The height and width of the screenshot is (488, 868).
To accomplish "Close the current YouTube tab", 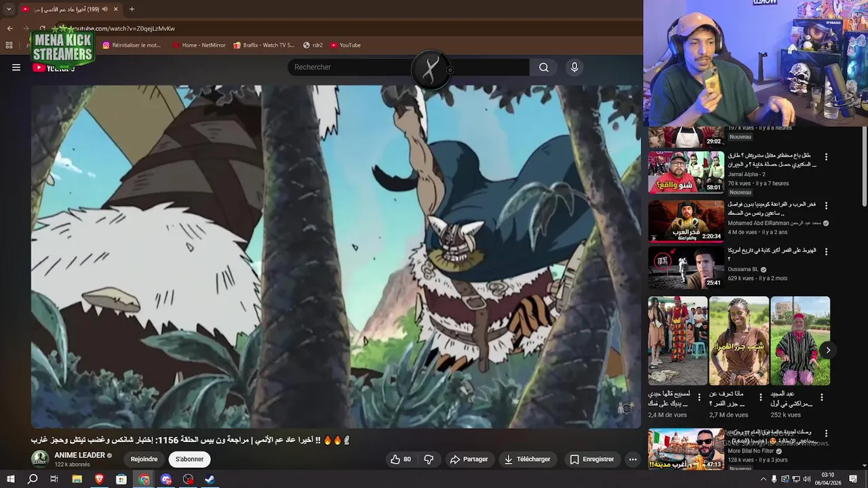I will click(x=115, y=9).
